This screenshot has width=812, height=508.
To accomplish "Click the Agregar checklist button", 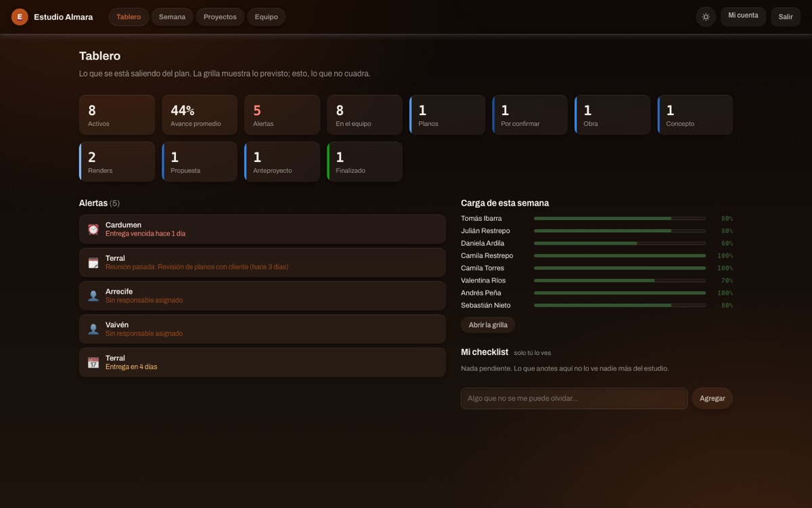I will [x=712, y=398].
